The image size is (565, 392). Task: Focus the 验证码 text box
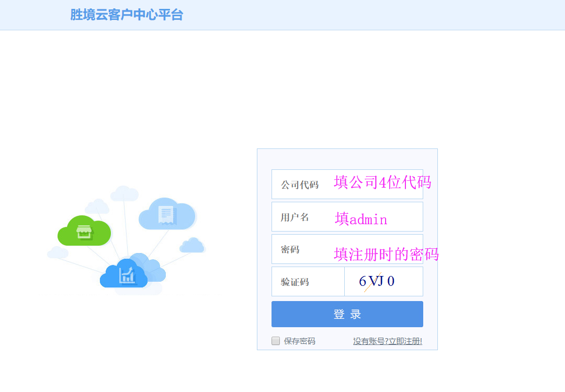click(308, 282)
